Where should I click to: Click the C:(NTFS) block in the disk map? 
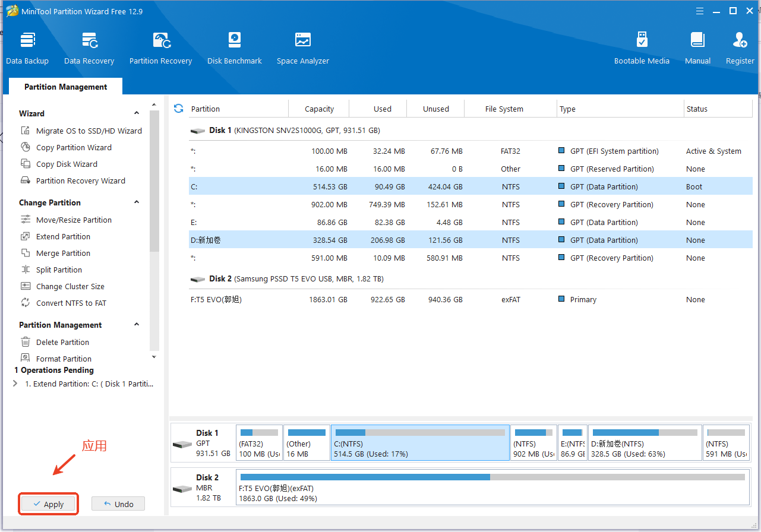point(420,442)
